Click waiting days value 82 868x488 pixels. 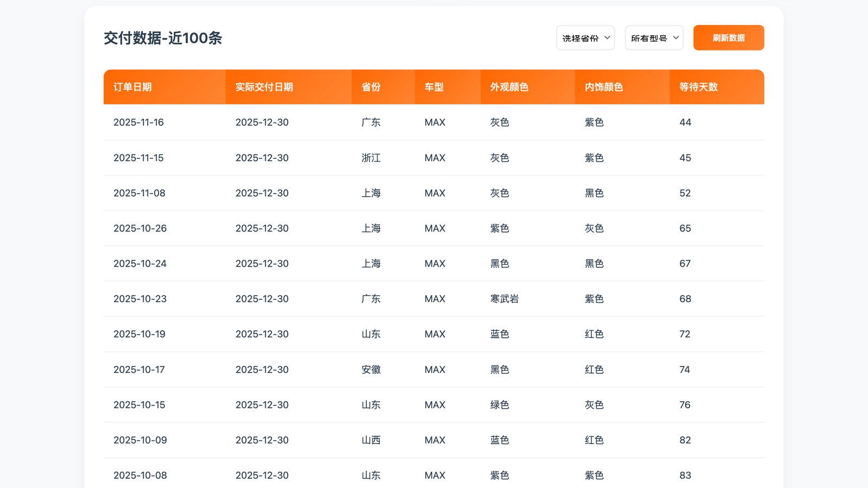(x=685, y=440)
